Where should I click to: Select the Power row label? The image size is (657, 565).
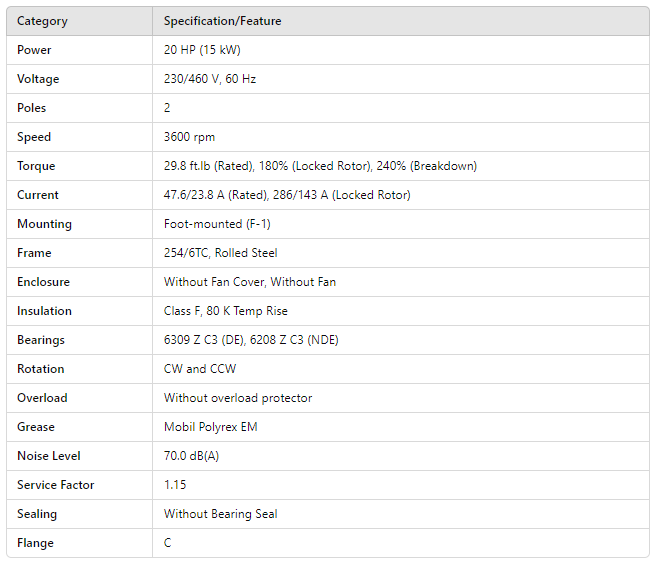[x=34, y=50]
